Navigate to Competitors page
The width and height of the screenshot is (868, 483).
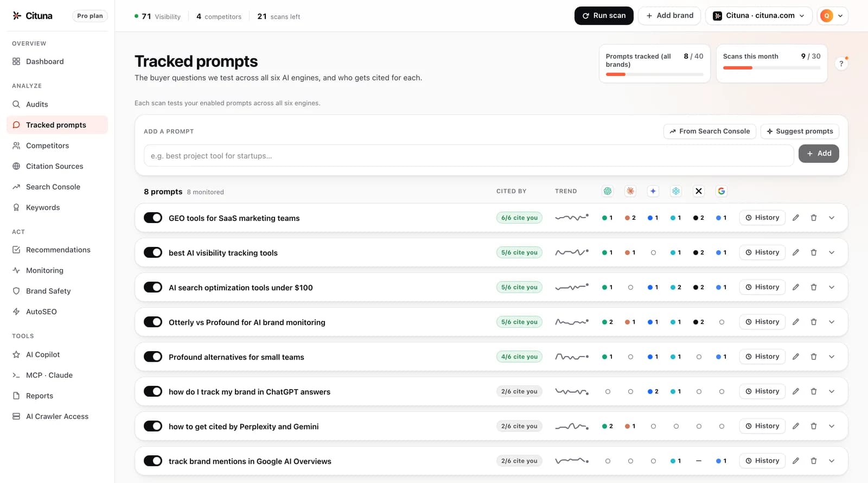tap(57, 145)
